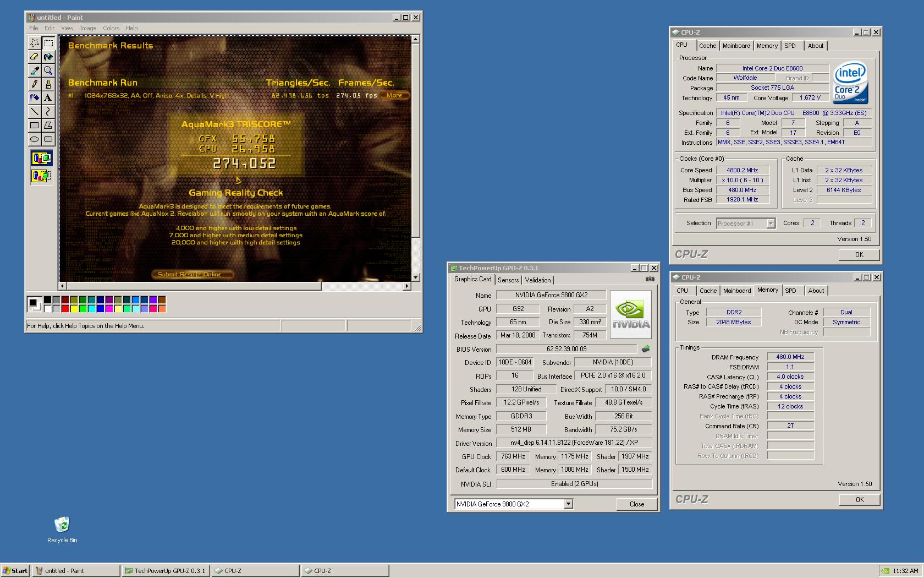Click OK in the upper CPU-Z window
Image resolution: width=924 pixels, height=578 pixels.
[x=859, y=254]
